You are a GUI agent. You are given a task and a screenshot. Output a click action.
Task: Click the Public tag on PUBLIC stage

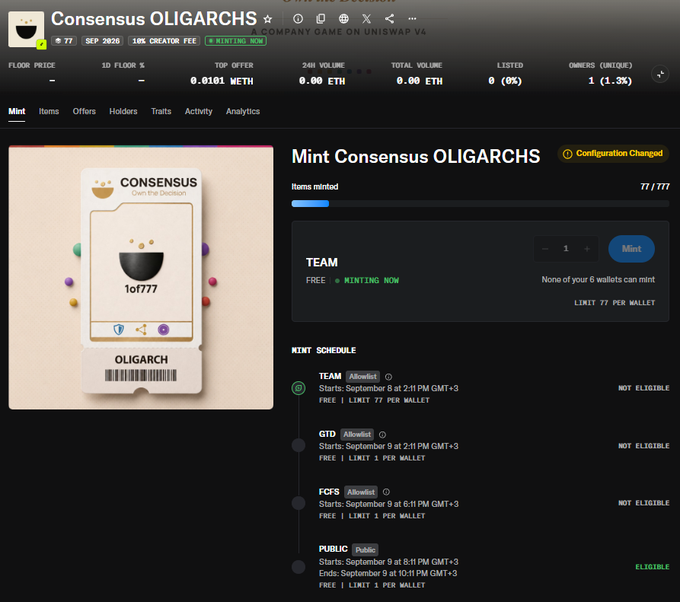(365, 550)
